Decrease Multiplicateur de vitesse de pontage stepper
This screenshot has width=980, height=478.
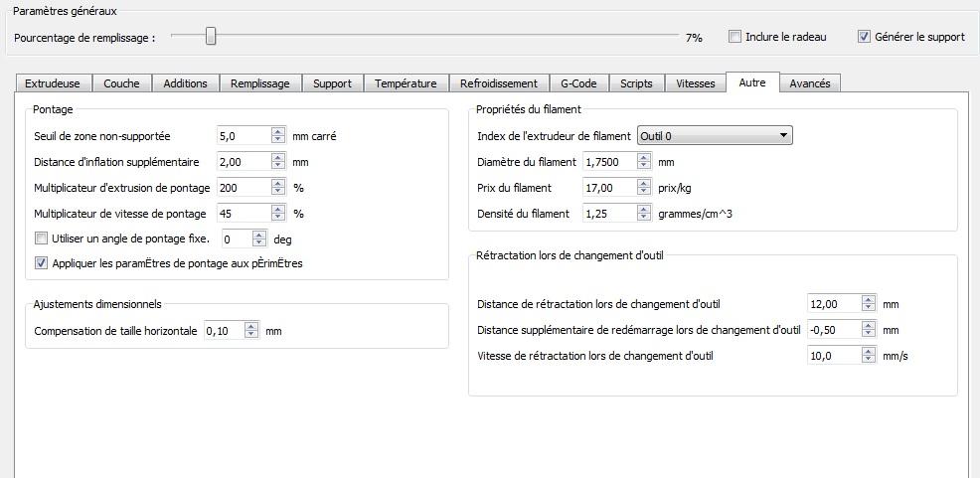pyautogui.click(x=278, y=218)
